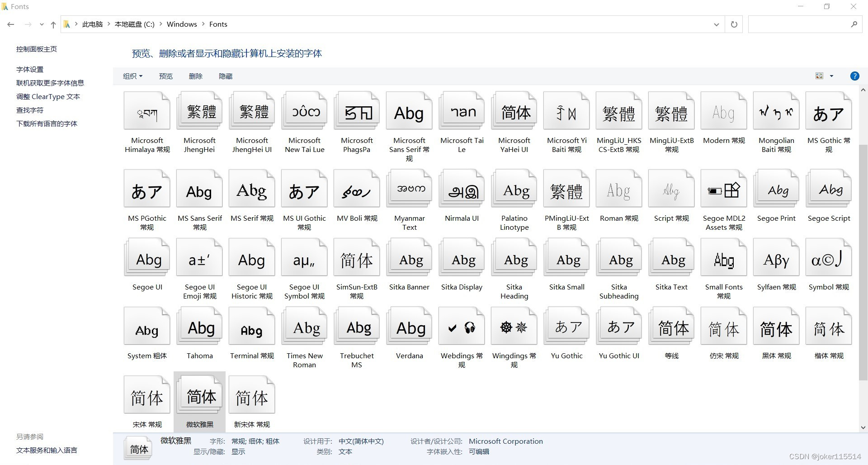Image resolution: width=868 pixels, height=465 pixels.
Task: Choose the Sylfaen font icon
Action: pyautogui.click(x=776, y=258)
